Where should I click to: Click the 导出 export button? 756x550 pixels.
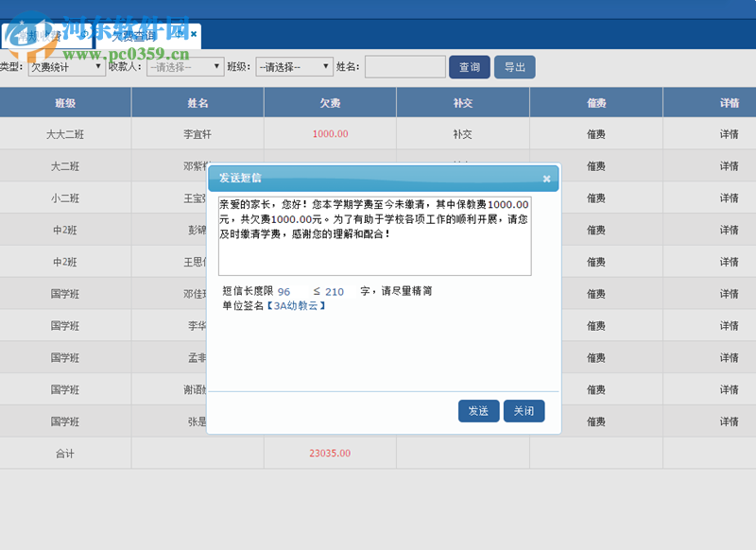[515, 67]
